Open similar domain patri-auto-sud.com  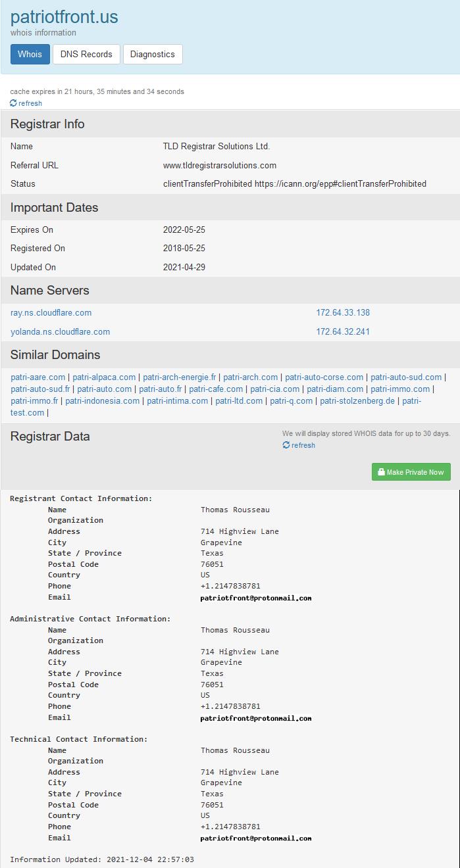coord(406,377)
